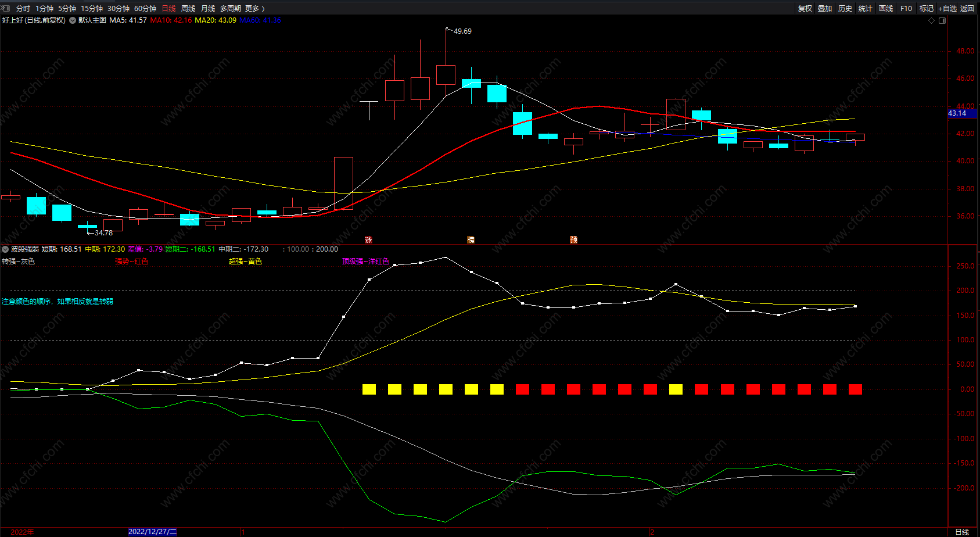Screen dimensions: 980x537
Task: Click the 预 event marker icon
Action: pos(573,239)
